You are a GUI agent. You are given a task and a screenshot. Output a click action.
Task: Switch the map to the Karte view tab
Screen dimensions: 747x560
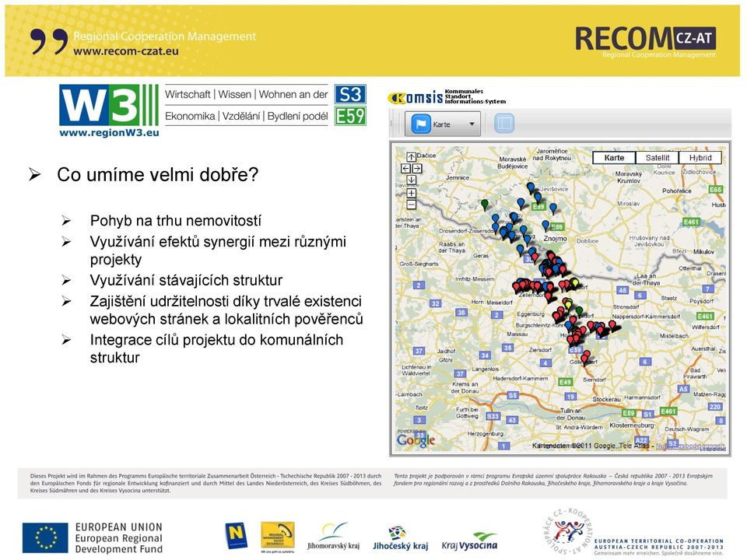614,158
